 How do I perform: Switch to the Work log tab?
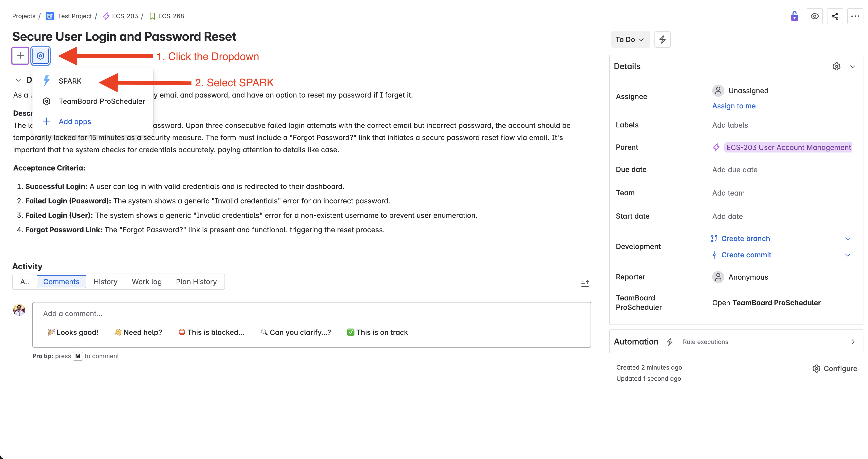tap(146, 282)
